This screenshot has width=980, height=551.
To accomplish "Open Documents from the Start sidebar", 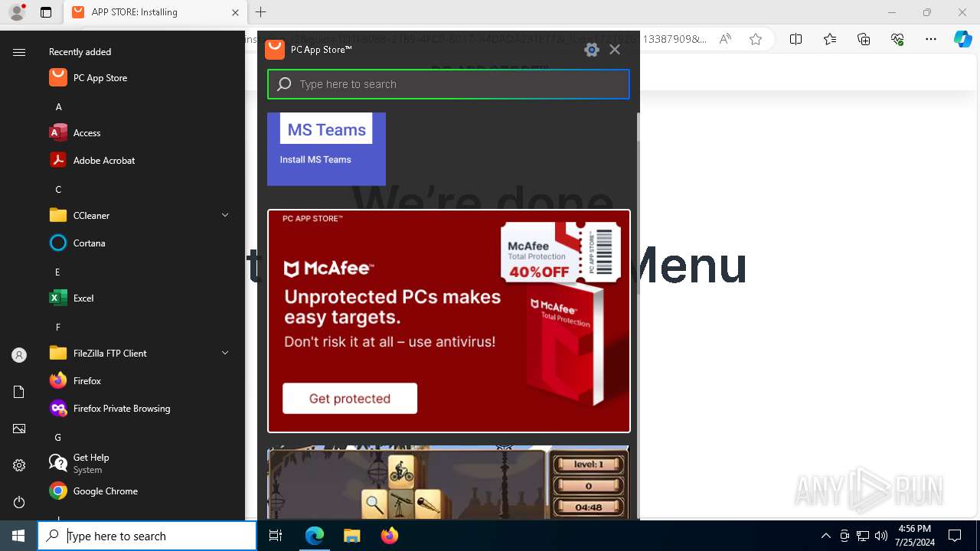I will pos(19,392).
